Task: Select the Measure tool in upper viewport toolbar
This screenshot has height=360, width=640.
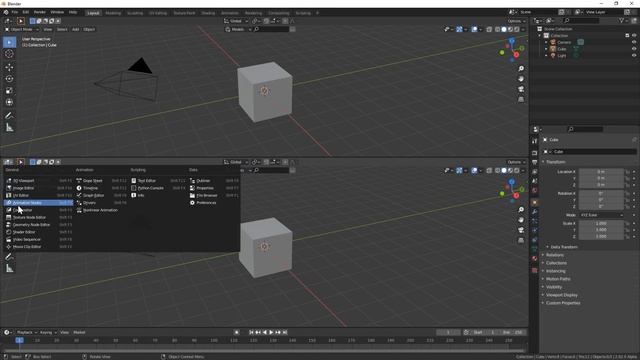Action: [9, 128]
